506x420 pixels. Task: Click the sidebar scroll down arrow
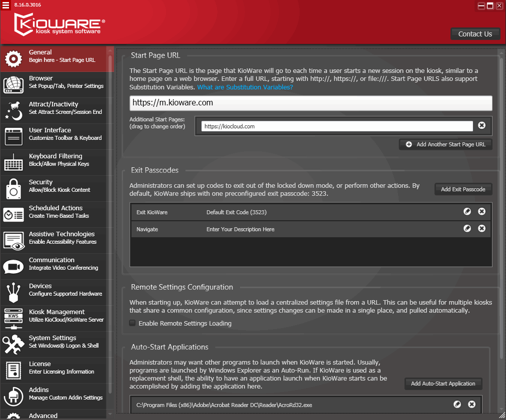coord(110,414)
